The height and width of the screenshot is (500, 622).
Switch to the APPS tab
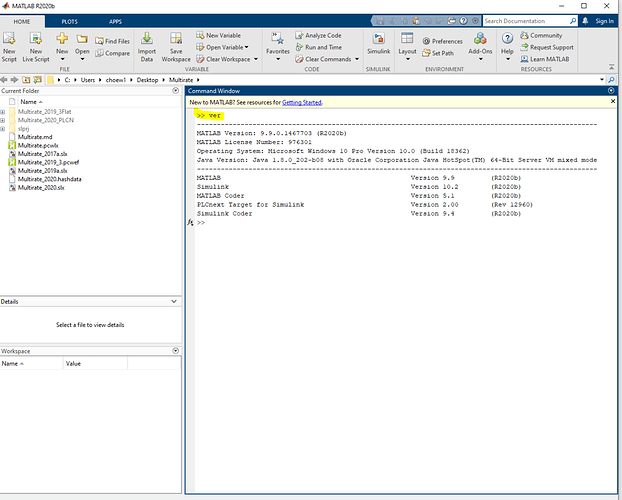(115, 21)
